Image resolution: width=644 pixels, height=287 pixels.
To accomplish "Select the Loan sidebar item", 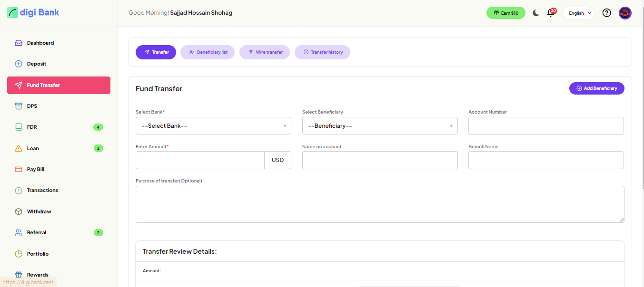I will pyautogui.click(x=33, y=148).
